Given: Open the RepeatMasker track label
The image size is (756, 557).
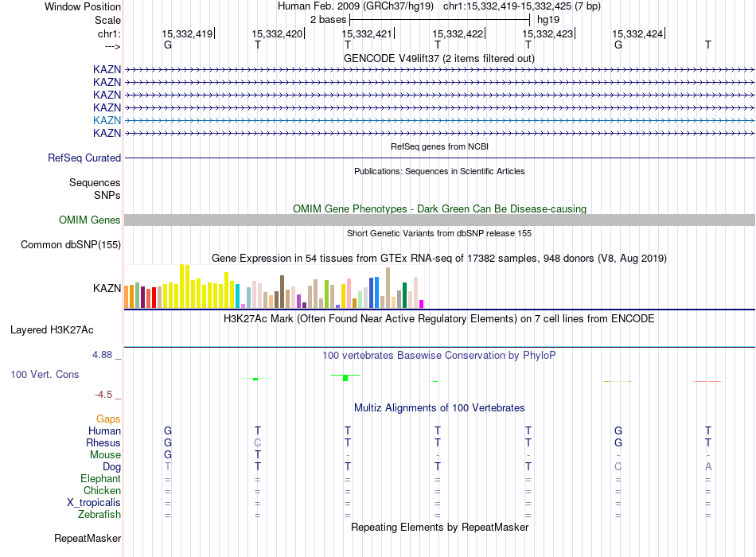Looking at the screenshot, I should click(88, 538).
